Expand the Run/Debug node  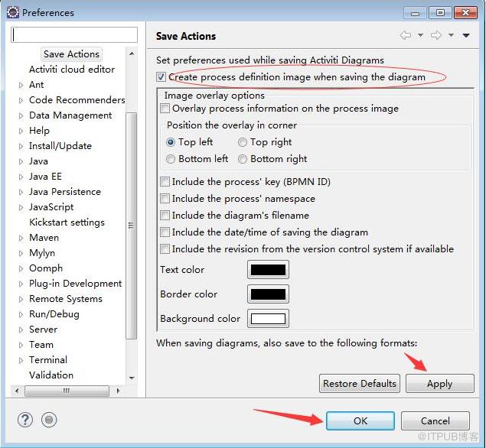[x=21, y=314]
